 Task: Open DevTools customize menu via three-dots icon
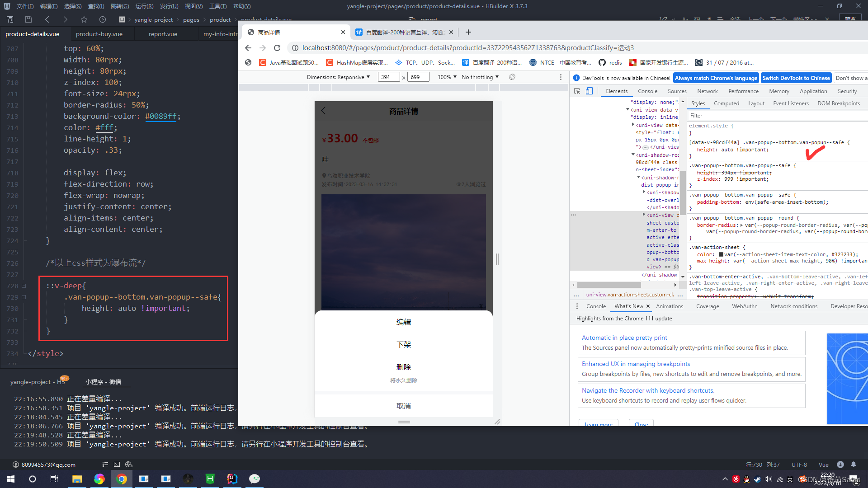(x=561, y=77)
